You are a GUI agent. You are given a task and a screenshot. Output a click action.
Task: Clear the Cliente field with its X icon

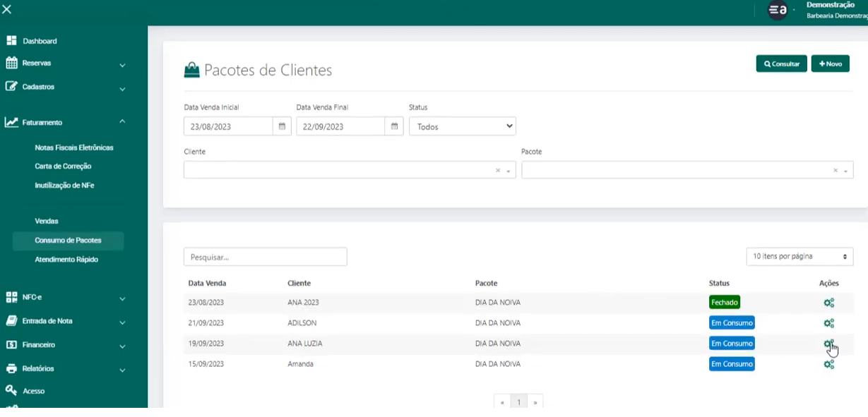[497, 171]
